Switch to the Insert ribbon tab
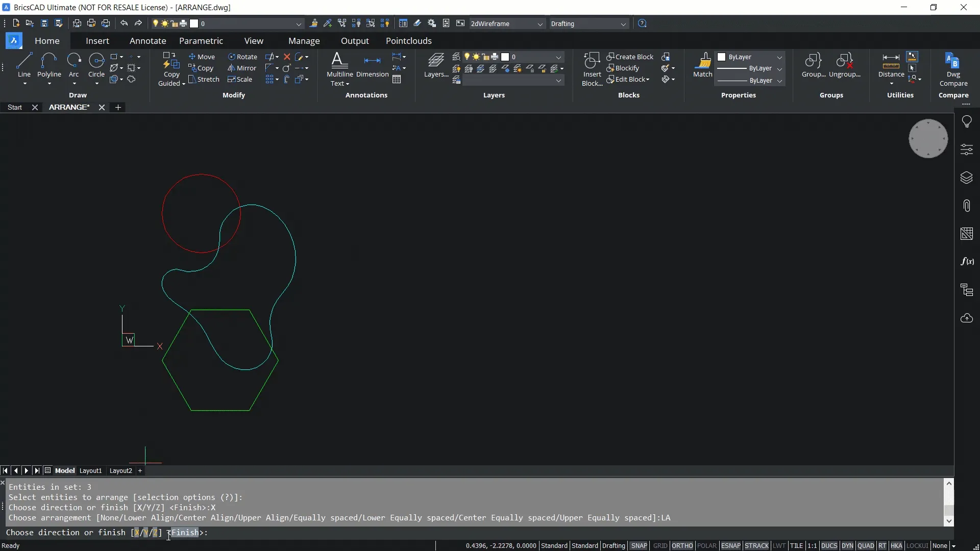This screenshot has width=980, height=551. tap(97, 41)
